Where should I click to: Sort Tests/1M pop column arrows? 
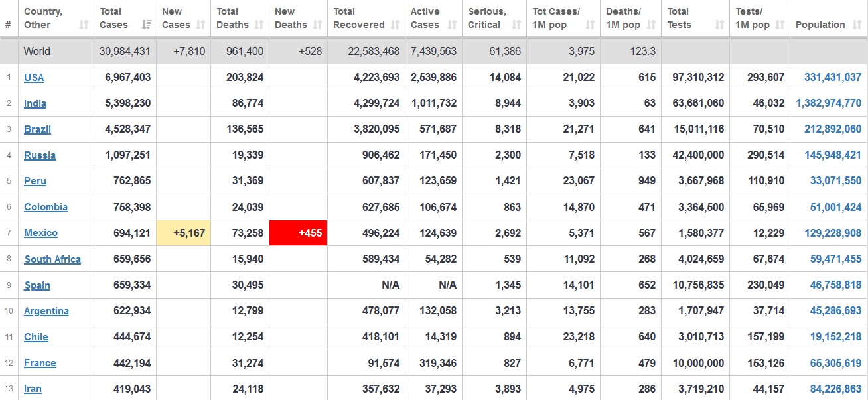coord(780,25)
